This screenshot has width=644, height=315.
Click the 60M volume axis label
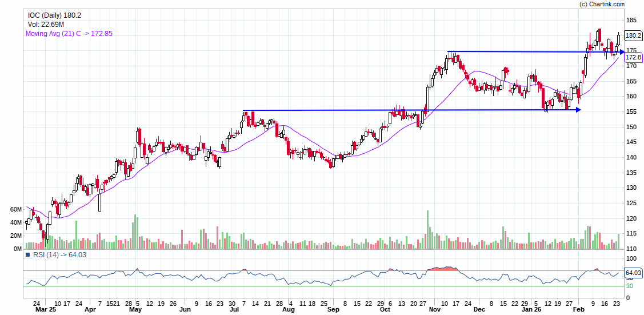coord(16,209)
